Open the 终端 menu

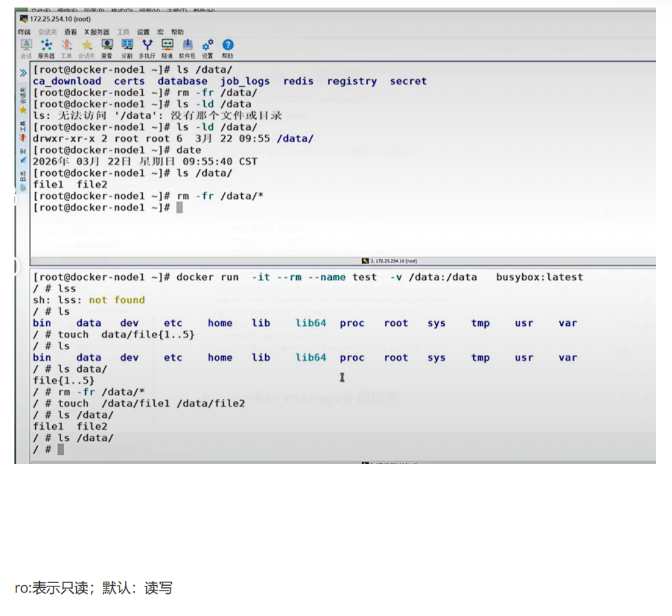click(x=25, y=32)
